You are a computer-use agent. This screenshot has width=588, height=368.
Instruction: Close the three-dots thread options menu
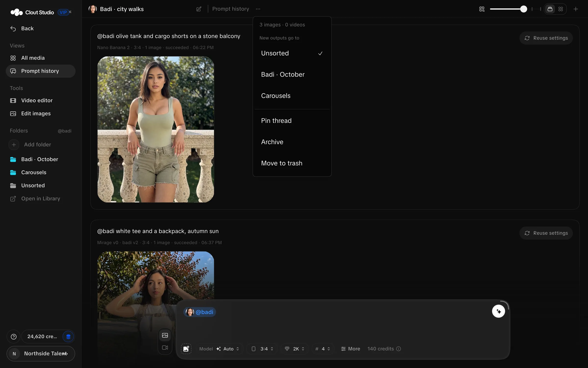258,9
